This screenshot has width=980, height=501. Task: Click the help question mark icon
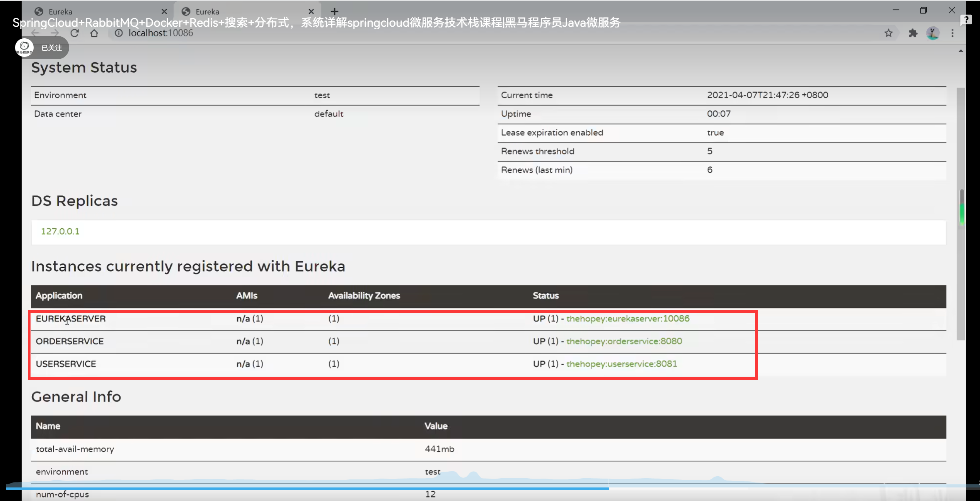[966, 19]
